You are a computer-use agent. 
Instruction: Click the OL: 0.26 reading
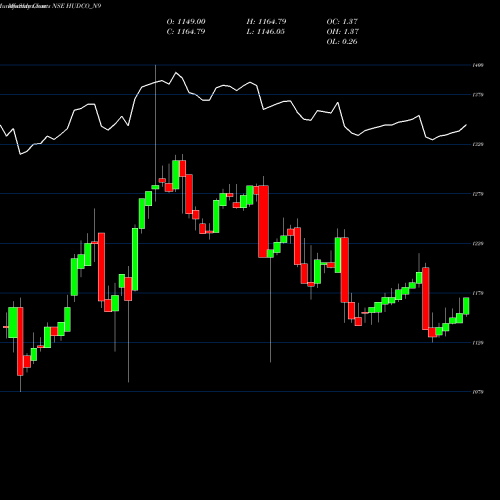[x=342, y=42]
